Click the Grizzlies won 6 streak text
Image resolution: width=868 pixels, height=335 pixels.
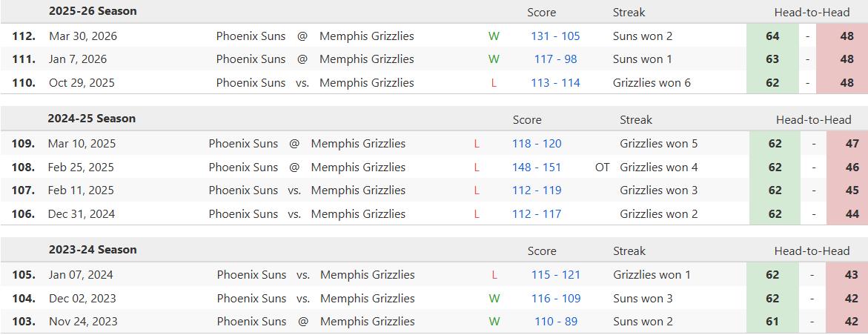(652, 83)
